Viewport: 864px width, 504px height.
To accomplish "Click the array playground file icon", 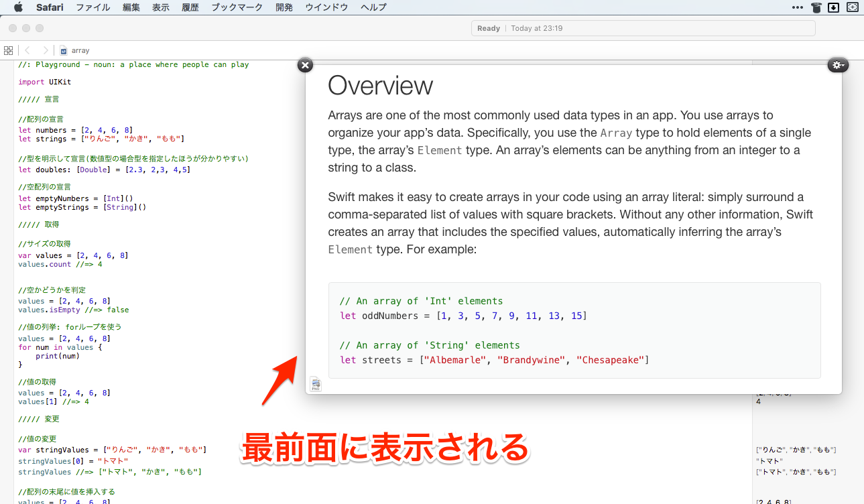I will click(64, 50).
